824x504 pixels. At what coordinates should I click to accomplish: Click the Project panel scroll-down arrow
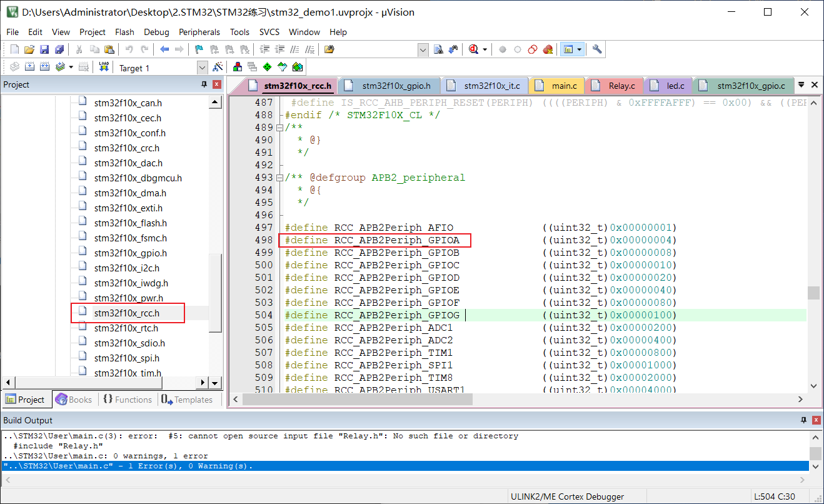pos(215,383)
